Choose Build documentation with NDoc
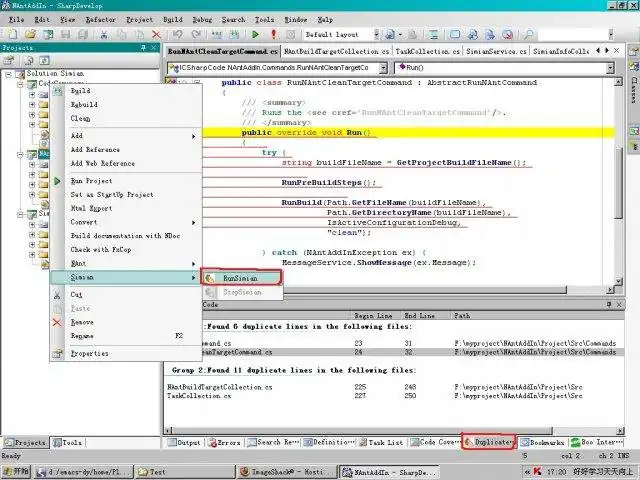Image resolution: width=640 pixels, height=480 pixels. point(125,236)
